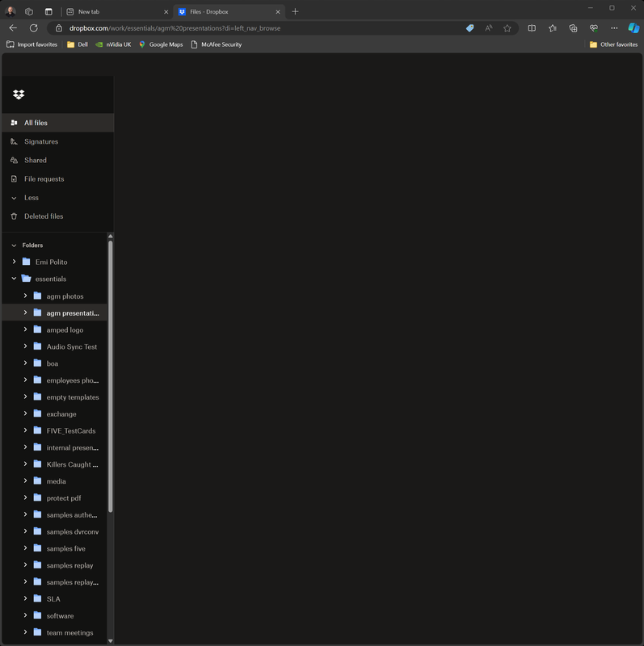Open the protect pdf folder
The height and width of the screenshot is (646, 644).
(x=64, y=498)
